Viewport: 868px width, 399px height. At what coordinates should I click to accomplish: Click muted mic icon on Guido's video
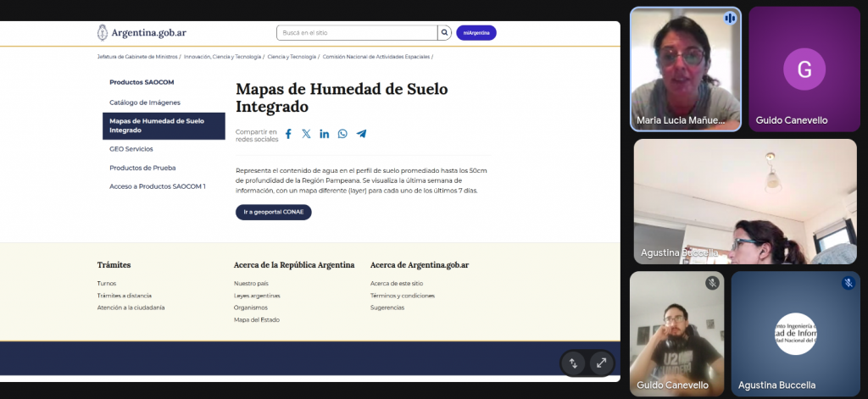[x=713, y=283]
